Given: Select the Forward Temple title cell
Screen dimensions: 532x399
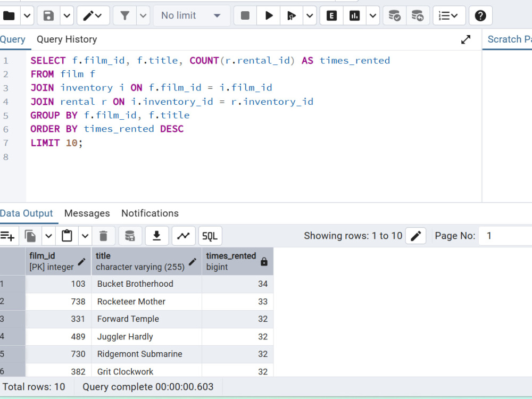Looking at the screenshot, I should pos(147,319).
